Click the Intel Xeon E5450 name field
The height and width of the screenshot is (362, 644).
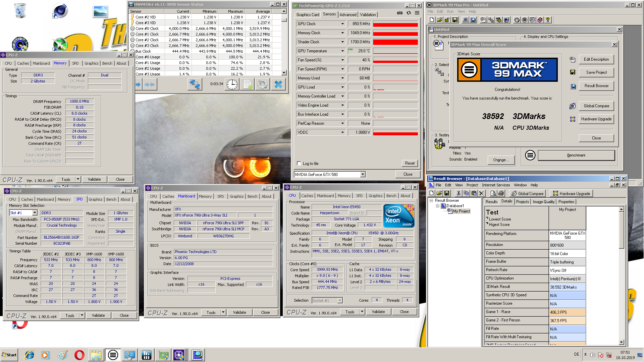[x=346, y=207]
